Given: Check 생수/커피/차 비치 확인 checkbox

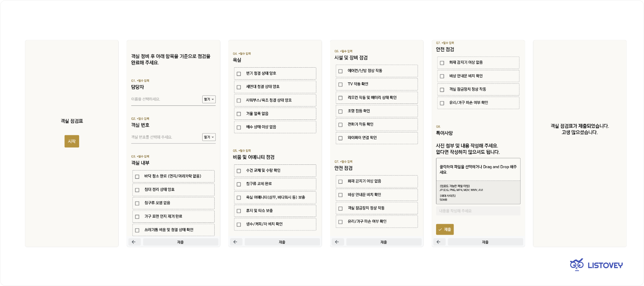Looking at the screenshot, I should 239,224.
